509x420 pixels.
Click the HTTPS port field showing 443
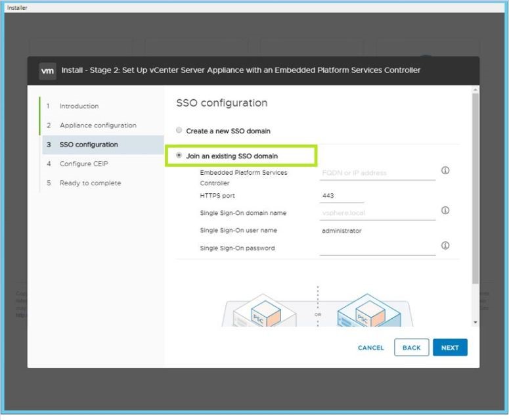click(x=342, y=196)
